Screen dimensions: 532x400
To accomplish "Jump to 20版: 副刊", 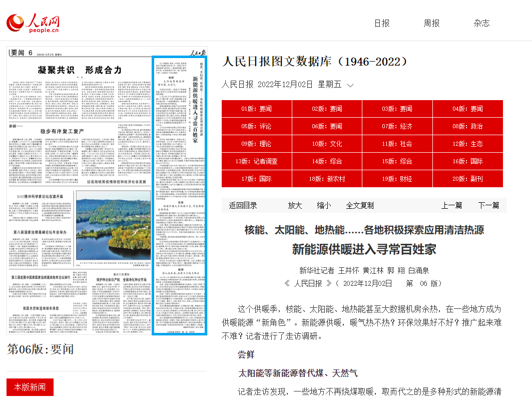I will pyautogui.click(x=467, y=179).
